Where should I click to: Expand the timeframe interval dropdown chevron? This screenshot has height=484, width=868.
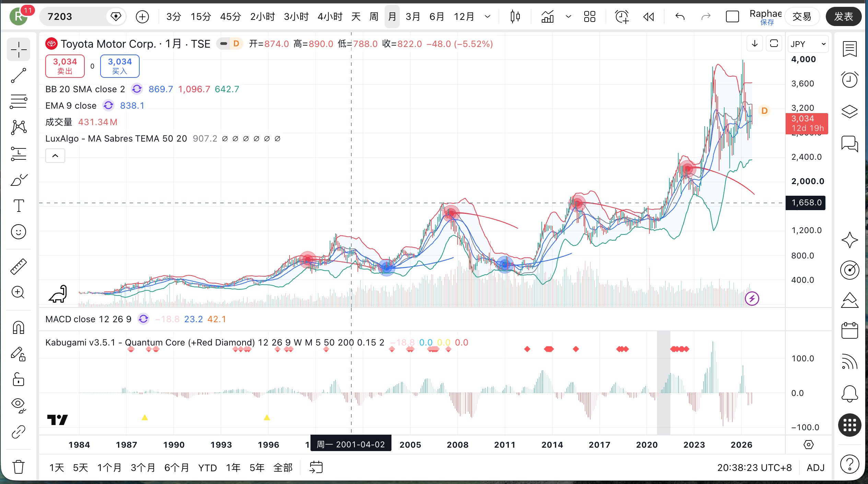coord(487,16)
